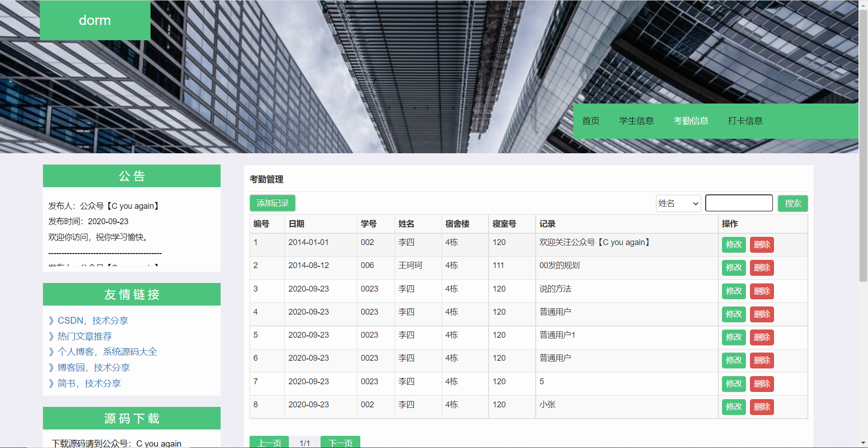This screenshot has height=448, width=868.
Task: Click 删除 for 普通用户1 record
Action: pyautogui.click(x=762, y=337)
